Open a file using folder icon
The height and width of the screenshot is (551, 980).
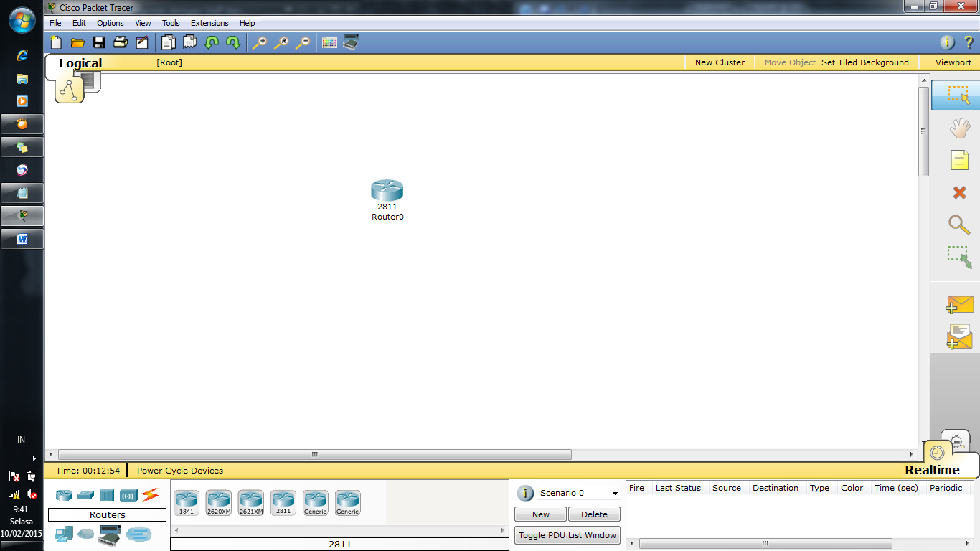(x=77, y=42)
